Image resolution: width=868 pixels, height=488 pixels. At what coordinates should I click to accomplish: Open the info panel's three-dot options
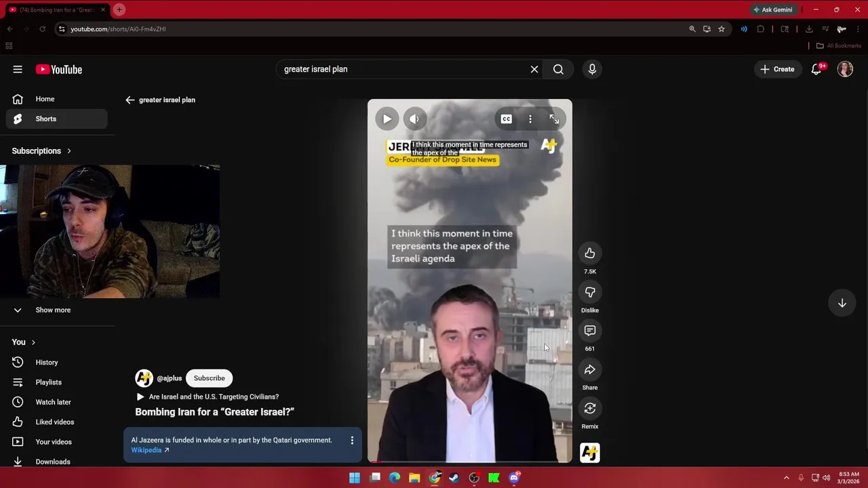click(x=352, y=441)
